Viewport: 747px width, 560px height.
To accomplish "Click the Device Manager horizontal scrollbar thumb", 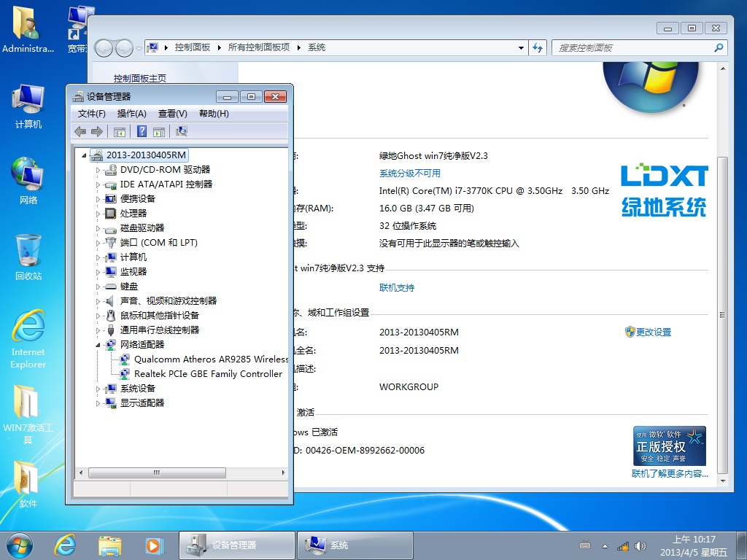I will point(157,472).
